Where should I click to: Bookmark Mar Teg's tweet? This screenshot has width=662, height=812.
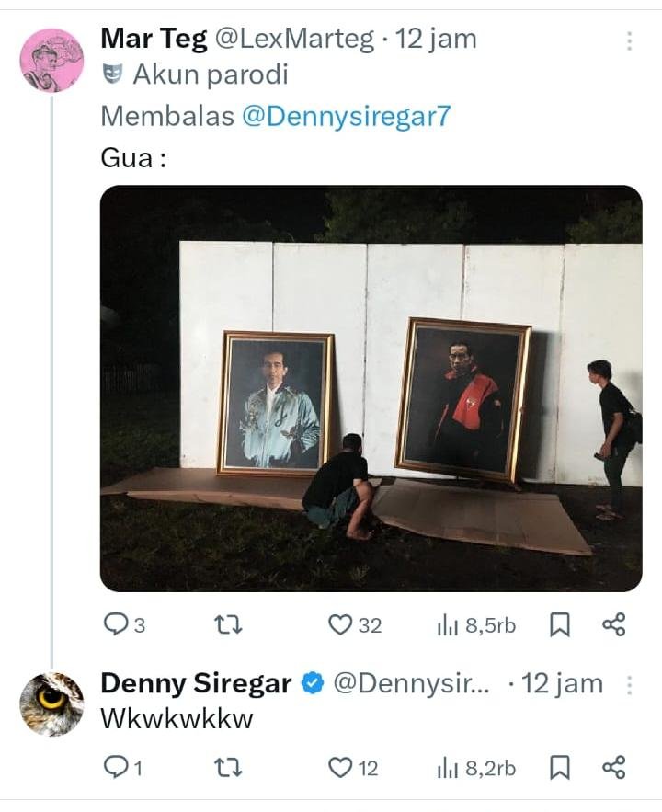559,625
